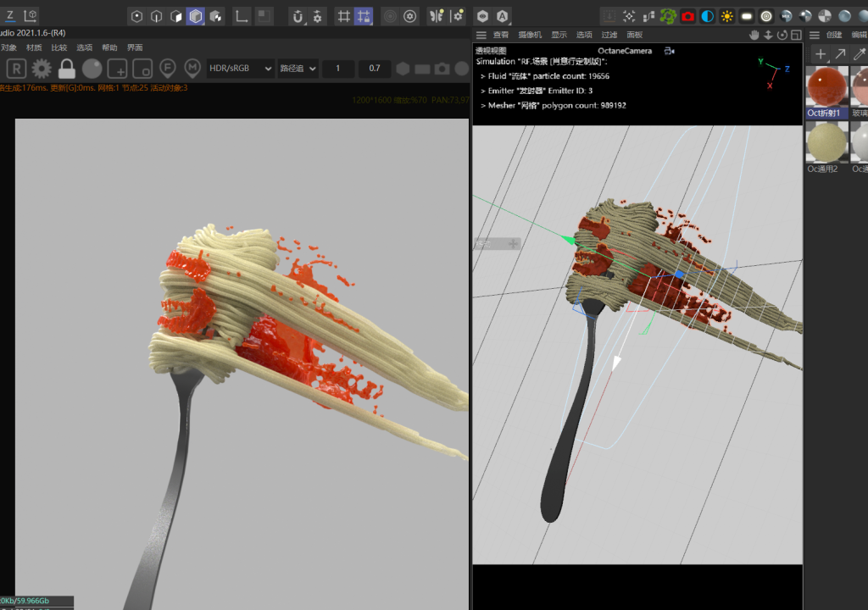The image size is (868, 610).
Task: Open viewport hamburger menu beside 查看
Action: (481, 35)
